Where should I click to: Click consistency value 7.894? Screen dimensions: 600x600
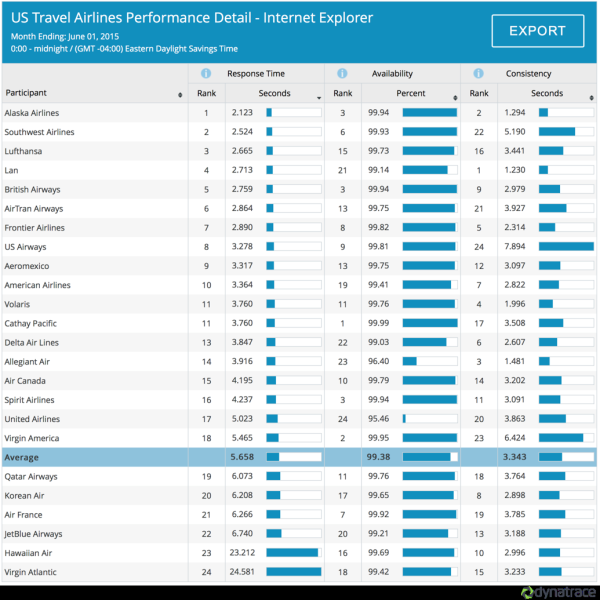point(515,246)
